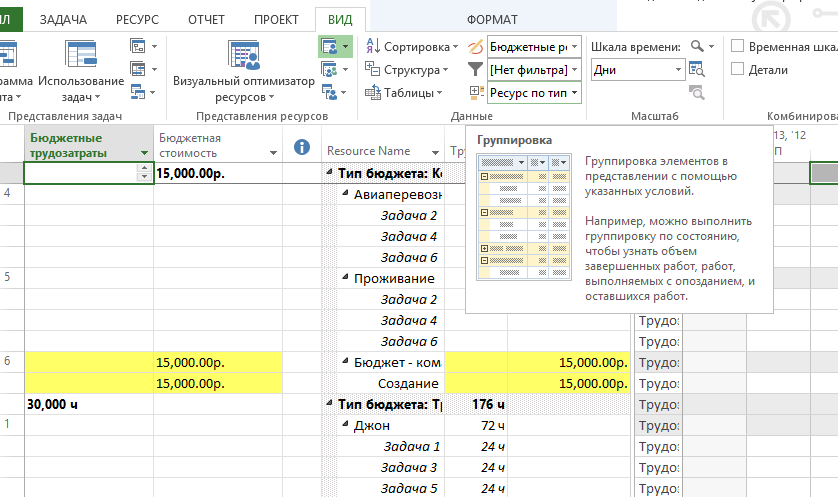
Task: Click the highlighted resource usage view icon
Action: pos(334,46)
